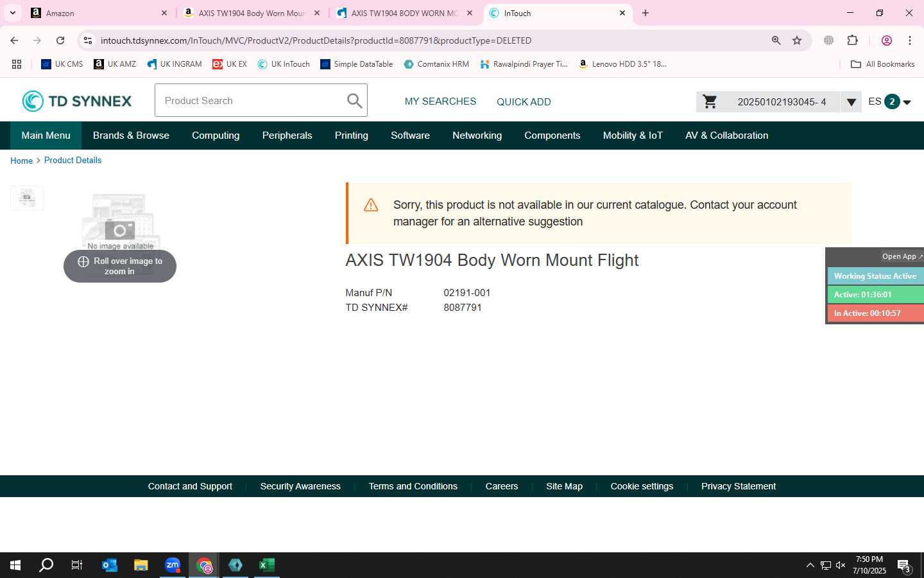This screenshot has height=578, width=924.
Task: Open Outlook from the taskbar
Action: tap(110, 565)
